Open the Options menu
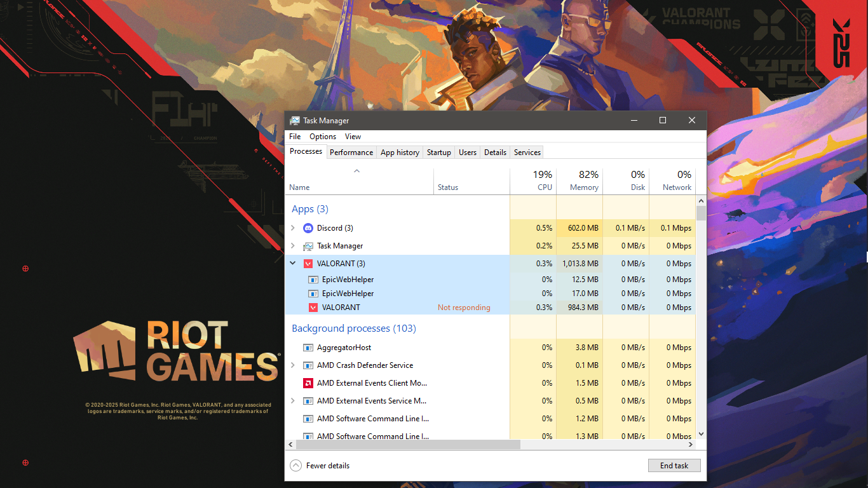The width and height of the screenshot is (868, 488). (323, 137)
